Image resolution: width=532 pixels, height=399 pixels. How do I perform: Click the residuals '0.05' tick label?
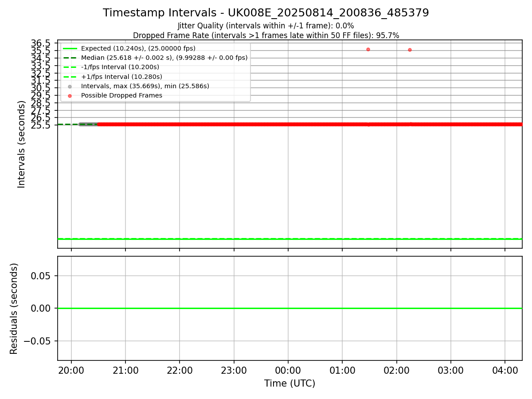41,276
